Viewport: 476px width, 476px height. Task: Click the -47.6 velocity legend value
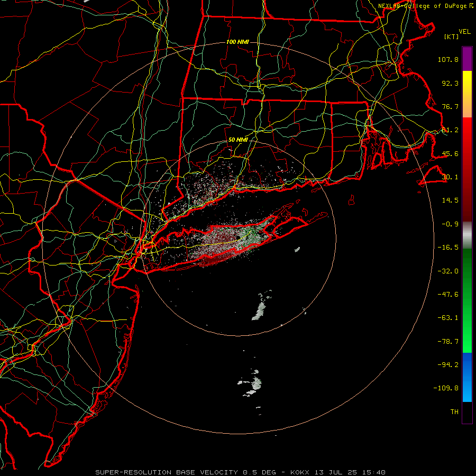(x=448, y=295)
